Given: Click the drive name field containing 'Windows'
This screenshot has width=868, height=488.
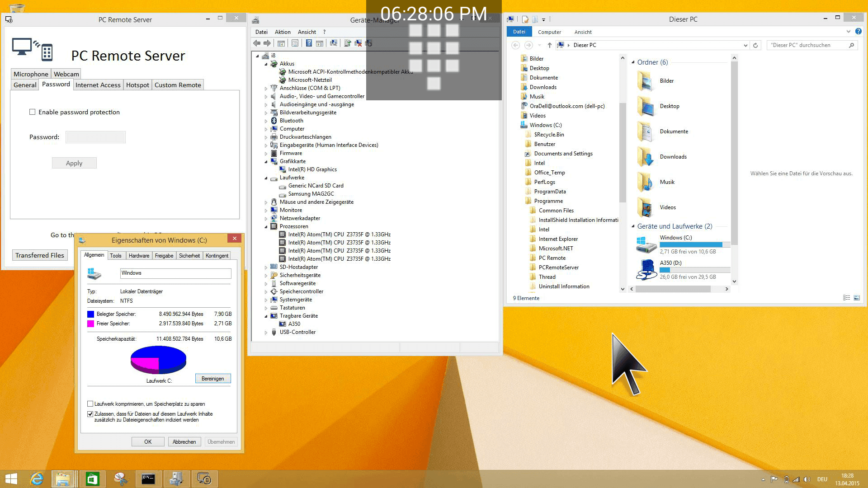Looking at the screenshot, I should [176, 273].
